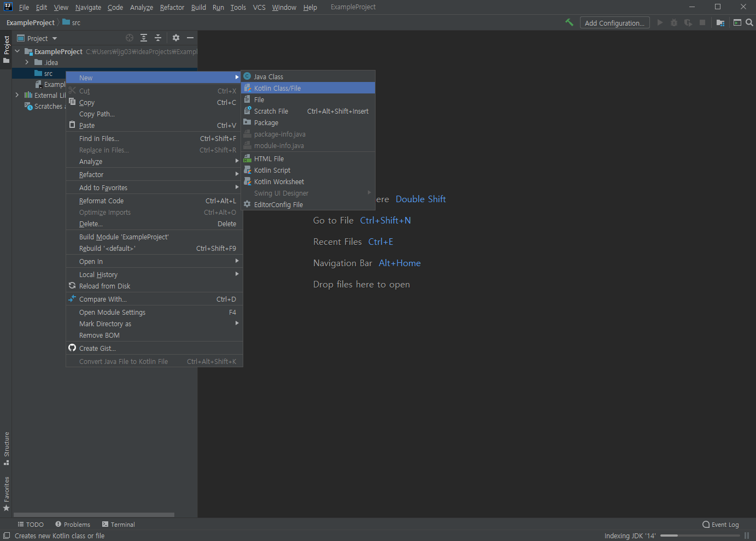The height and width of the screenshot is (541, 756).
Task: Click the Project panel horizontal scrollbar
Action: click(93, 515)
